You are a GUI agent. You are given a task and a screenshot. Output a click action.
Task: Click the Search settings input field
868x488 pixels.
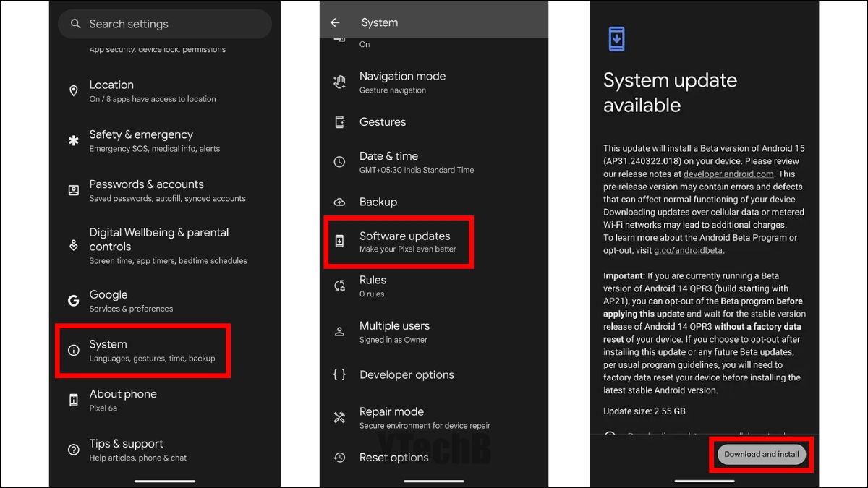(x=165, y=24)
